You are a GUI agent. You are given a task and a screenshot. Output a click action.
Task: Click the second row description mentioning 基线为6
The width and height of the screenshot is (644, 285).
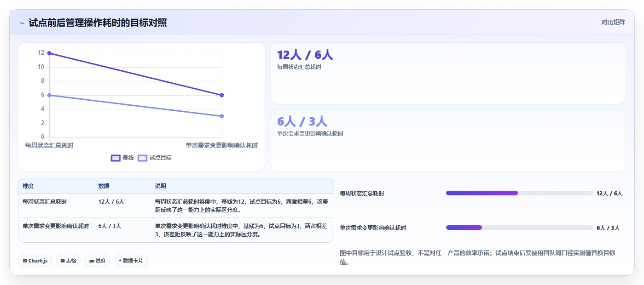(241, 230)
